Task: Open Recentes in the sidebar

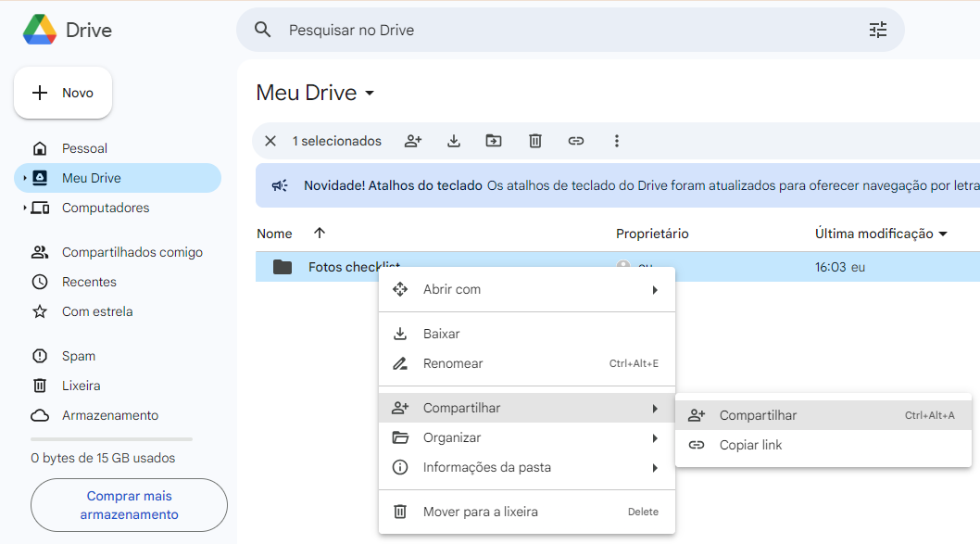Action: (89, 282)
